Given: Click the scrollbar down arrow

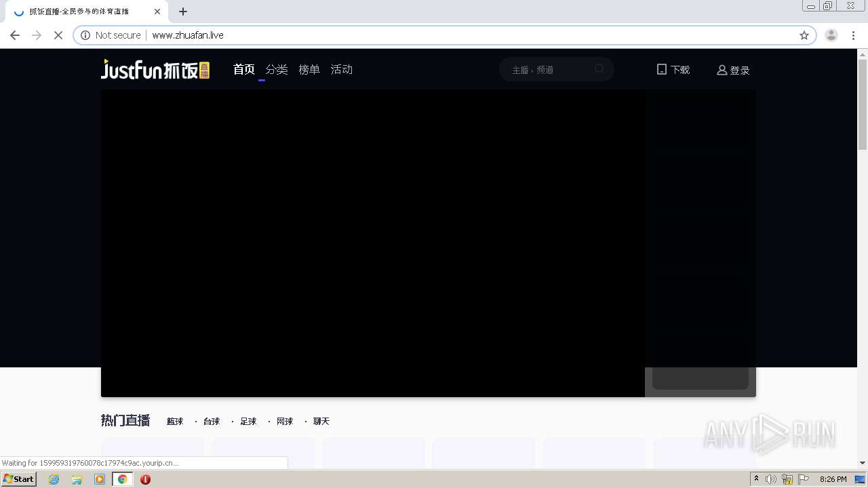Looking at the screenshot, I should [x=863, y=463].
